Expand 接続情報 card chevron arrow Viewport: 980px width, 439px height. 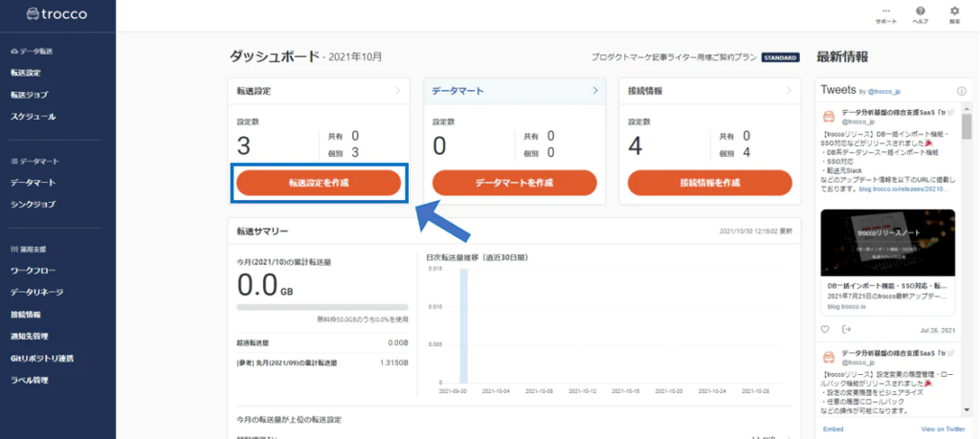pyautogui.click(x=791, y=91)
